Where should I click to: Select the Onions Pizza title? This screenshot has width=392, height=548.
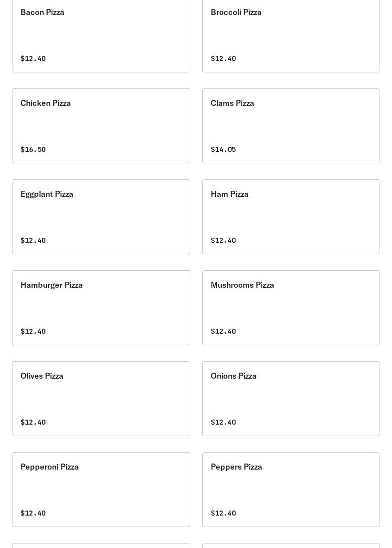(x=233, y=376)
